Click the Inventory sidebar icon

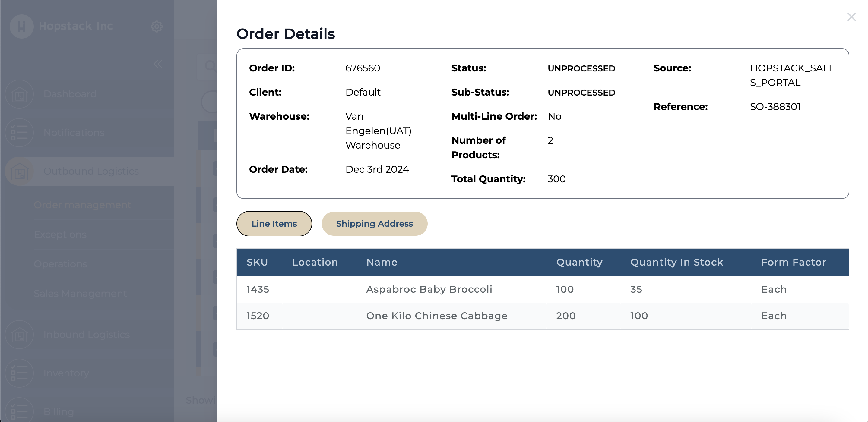pyautogui.click(x=20, y=373)
